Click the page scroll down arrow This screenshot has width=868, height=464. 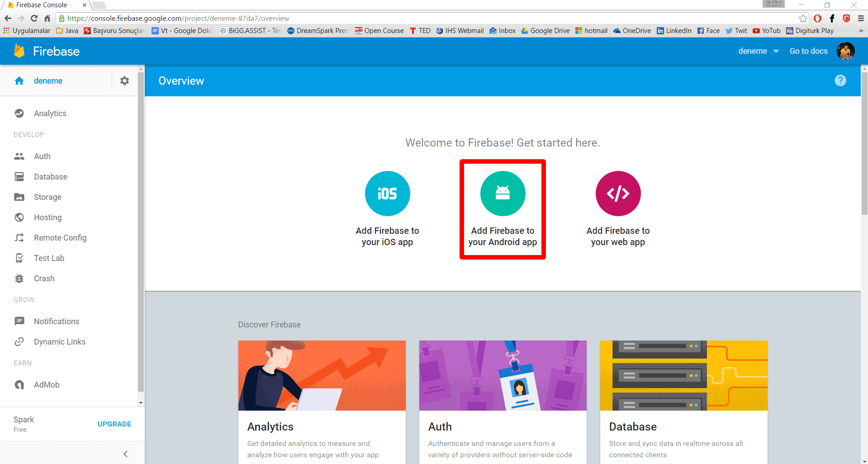coord(864,460)
